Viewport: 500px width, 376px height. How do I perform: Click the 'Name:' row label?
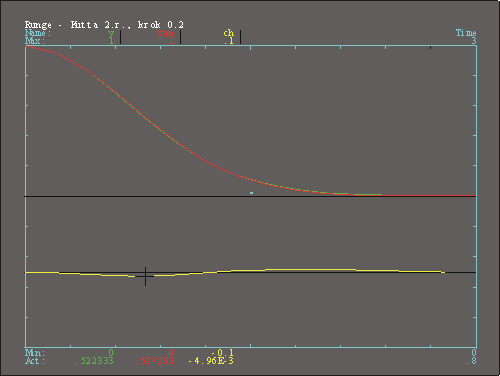(38, 33)
